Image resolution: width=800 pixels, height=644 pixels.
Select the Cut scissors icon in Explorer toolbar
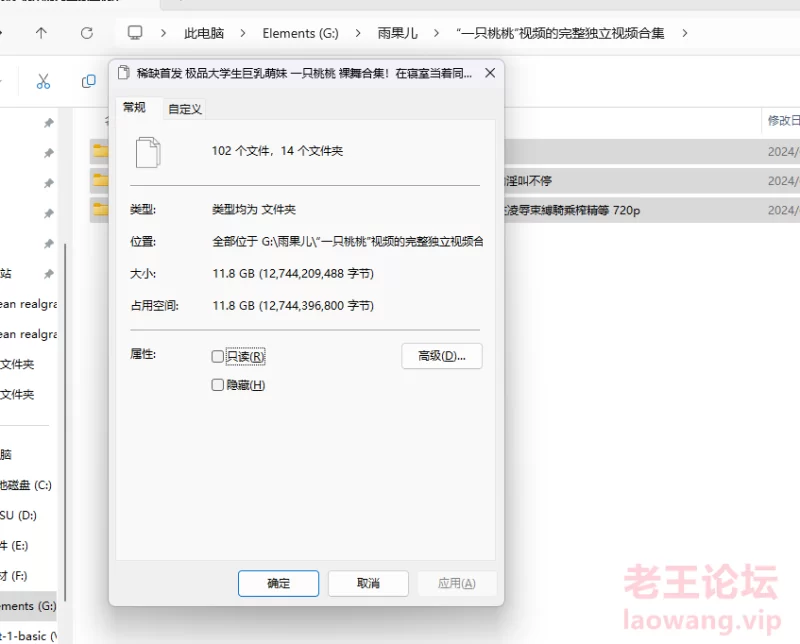(43, 81)
